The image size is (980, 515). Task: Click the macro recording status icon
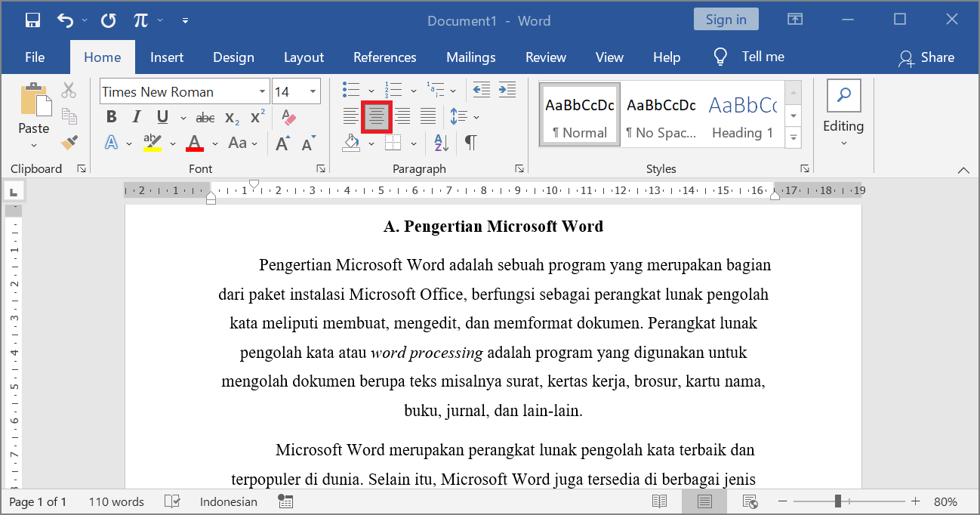tap(285, 501)
